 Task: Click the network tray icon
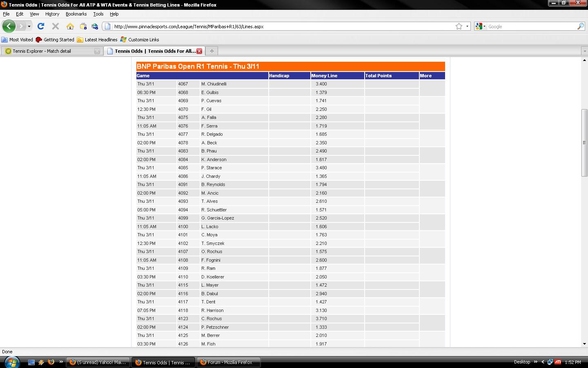coord(550,362)
